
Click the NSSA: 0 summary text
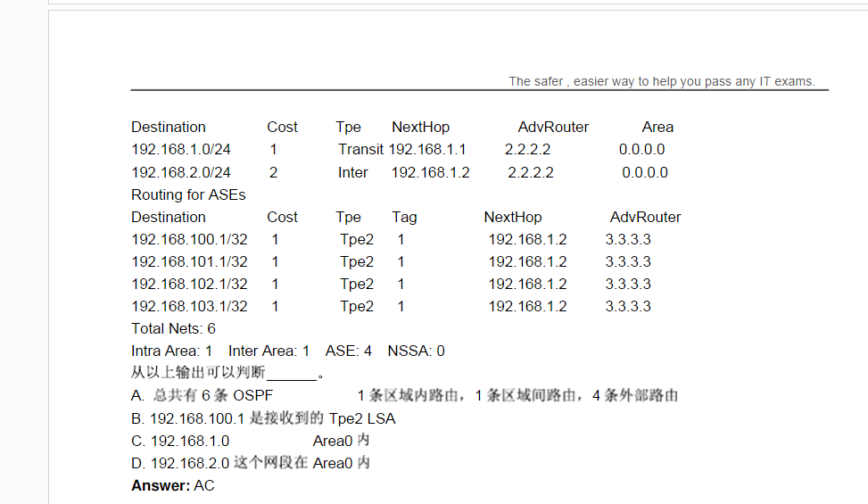pyautogui.click(x=416, y=351)
